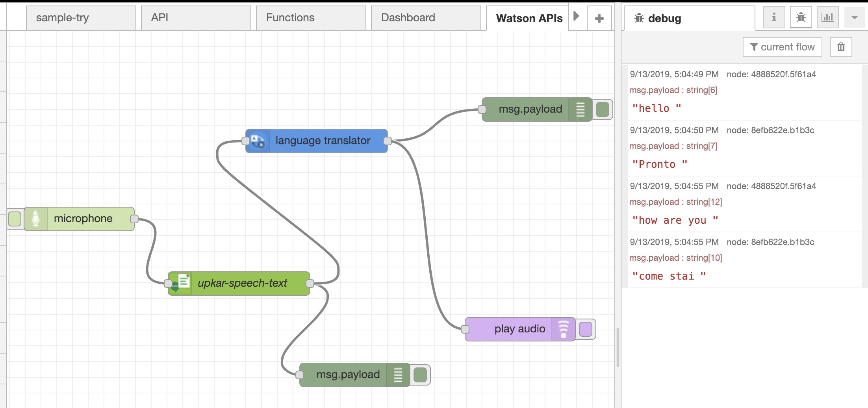Click msg.payload : string[6] label
The width and height of the screenshot is (868, 408).
click(673, 90)
